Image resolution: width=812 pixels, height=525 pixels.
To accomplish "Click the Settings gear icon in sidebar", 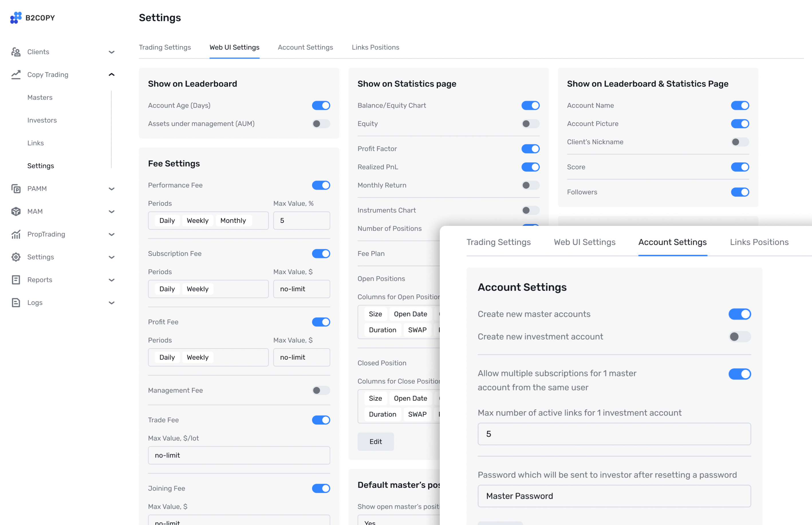I will (16, 257).
